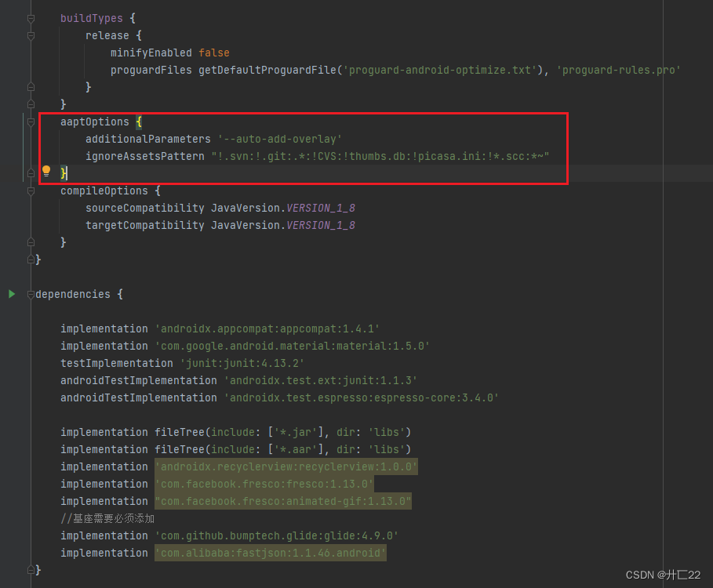Click the fold marker at dependencies closing brace

pos(29,570)
